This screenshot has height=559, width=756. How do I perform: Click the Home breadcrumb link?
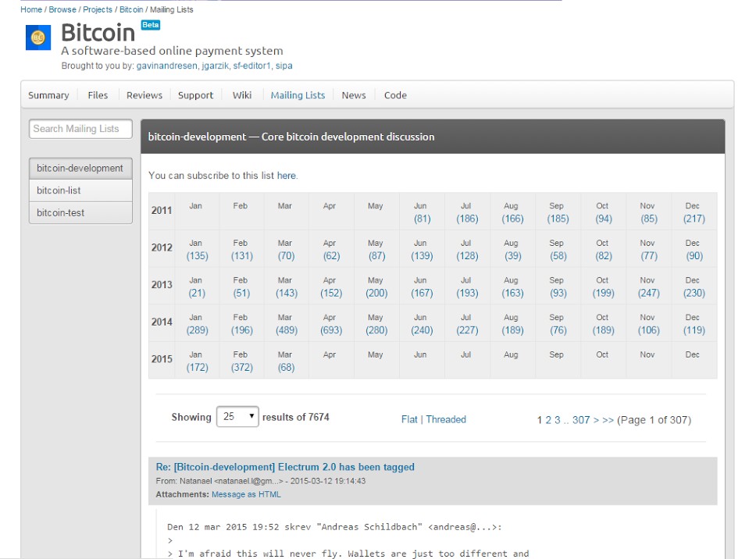[31, 9]
